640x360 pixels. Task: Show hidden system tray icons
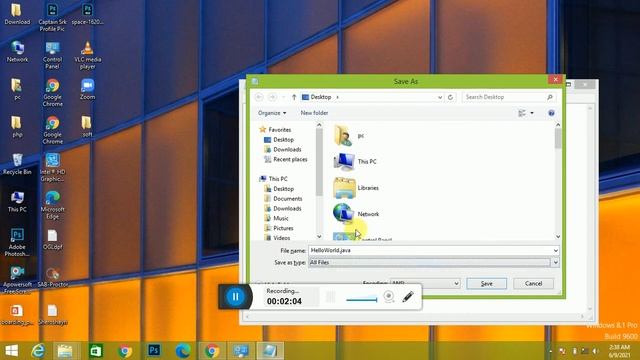(551, 351)
